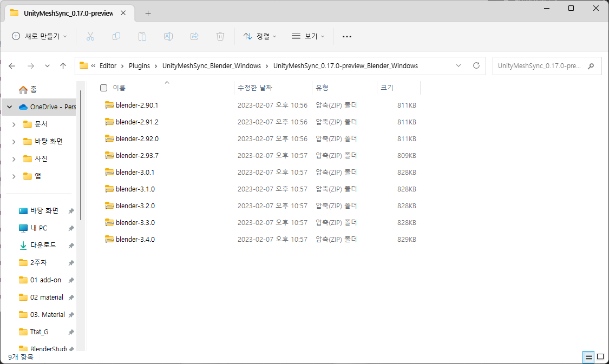Select the blender-3.1.0 zip file

click(x=135, y=189)
